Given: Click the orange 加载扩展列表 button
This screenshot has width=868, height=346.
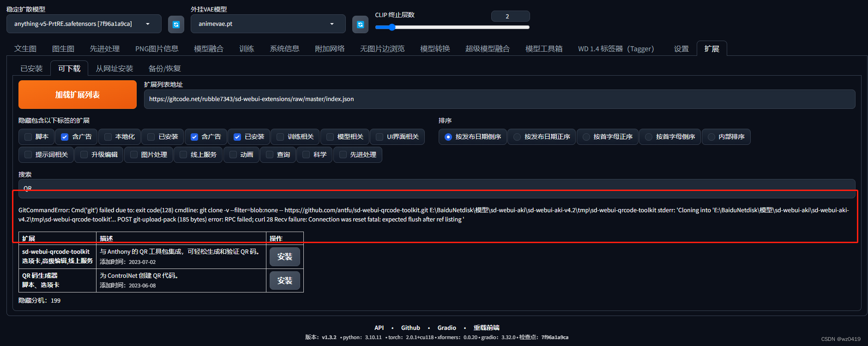Looking at the screenshot, I should click(x=78, y=95).
